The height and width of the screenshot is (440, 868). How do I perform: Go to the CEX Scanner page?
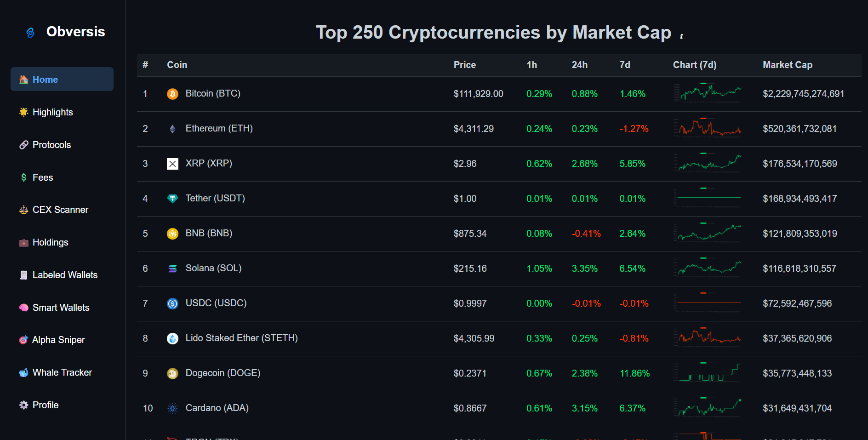coord(60,210)
